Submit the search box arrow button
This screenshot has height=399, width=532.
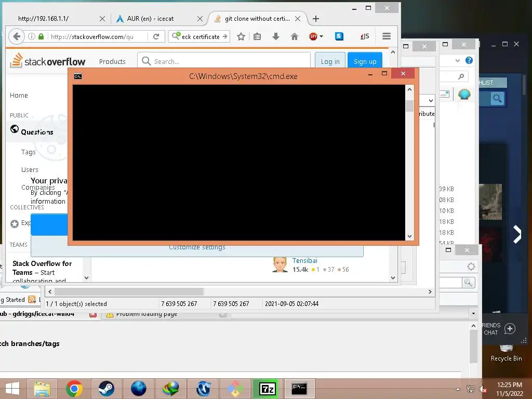pyautogui.click(x=225, y=36)
